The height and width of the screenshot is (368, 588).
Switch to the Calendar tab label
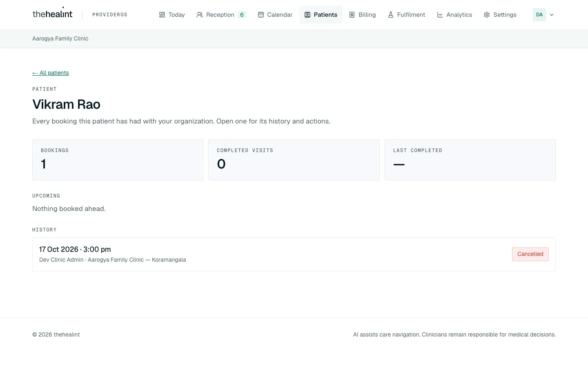(x=280, y=15)
